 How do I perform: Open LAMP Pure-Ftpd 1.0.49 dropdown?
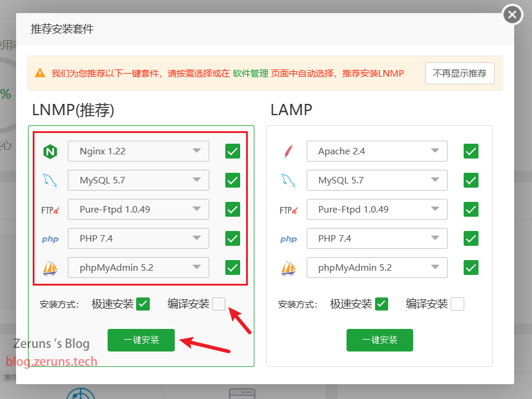pyautogui.click(x=377, y=210)
